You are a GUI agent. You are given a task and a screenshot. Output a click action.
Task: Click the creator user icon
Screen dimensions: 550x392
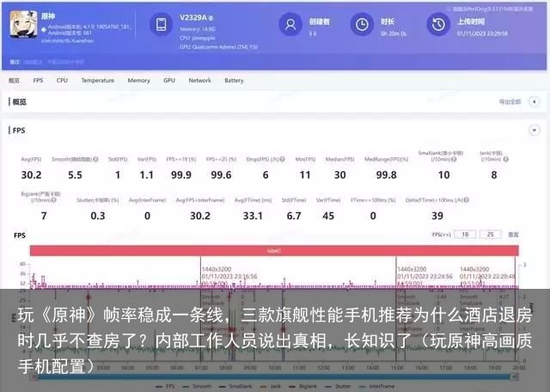click(x=290, y=24)
